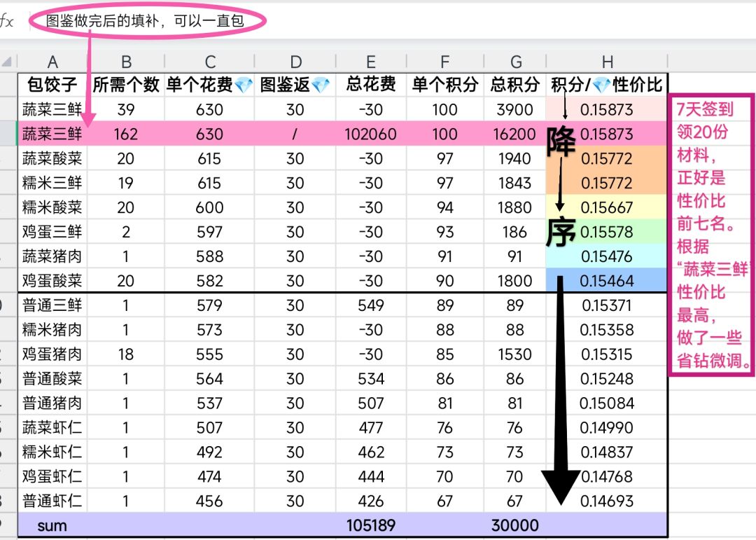This screenshot has width=756, height=540.
Task: Select the total points cell 16200
Action: (514, 134)
